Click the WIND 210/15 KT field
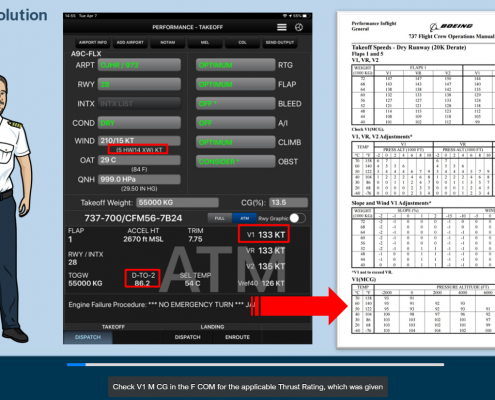 point(139,141)
